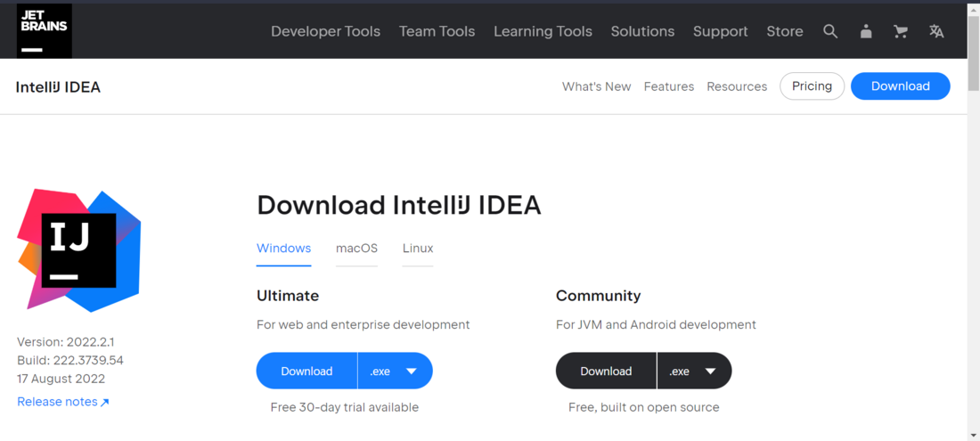Open the shopping cart icon

click(x=901, y=31)
